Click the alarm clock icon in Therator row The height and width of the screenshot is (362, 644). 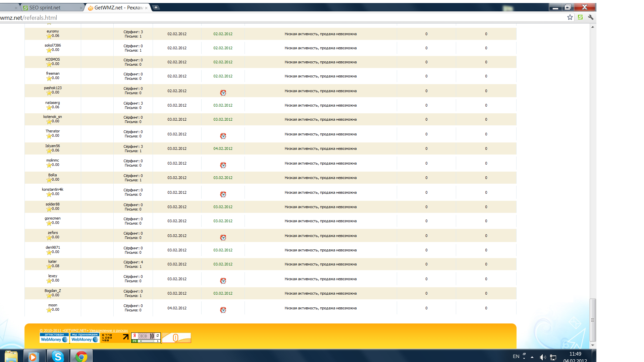(x=223, y=136)
